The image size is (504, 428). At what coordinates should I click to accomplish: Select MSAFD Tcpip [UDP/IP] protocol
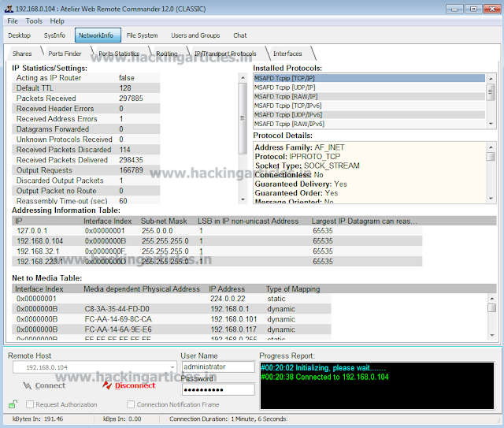[369, 87]
